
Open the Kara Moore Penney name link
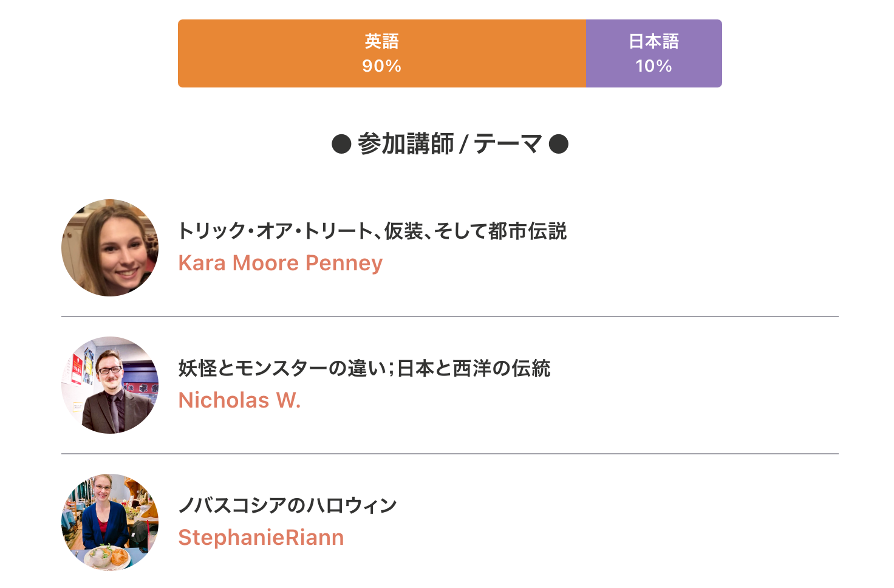(x=280, y=263)
